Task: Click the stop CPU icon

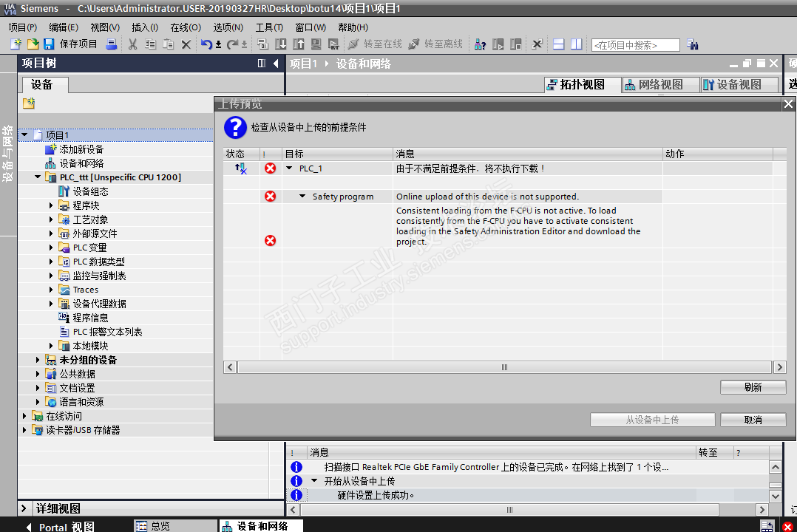Action: click(x=516, y=44)
